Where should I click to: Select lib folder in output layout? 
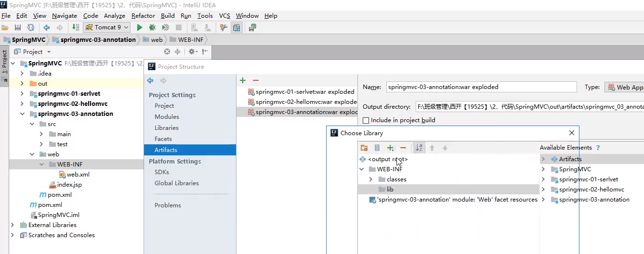tap(448, 190)
